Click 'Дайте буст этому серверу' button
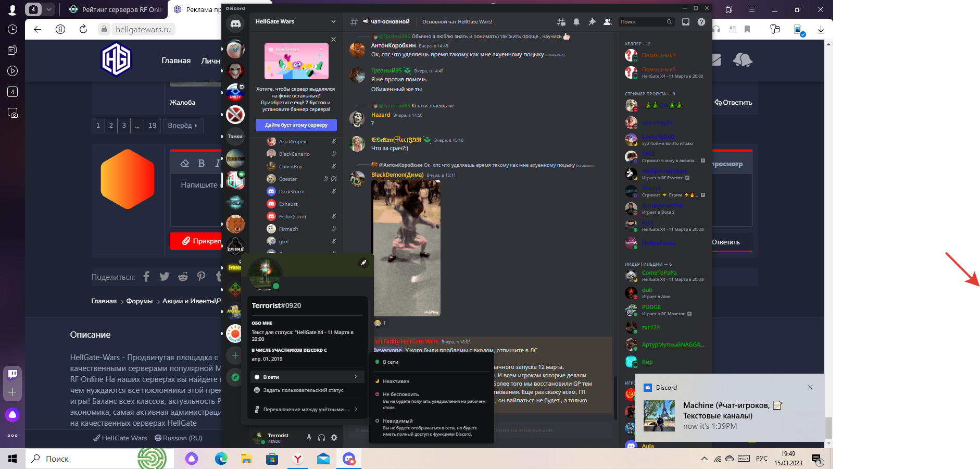 pos(296,125)
